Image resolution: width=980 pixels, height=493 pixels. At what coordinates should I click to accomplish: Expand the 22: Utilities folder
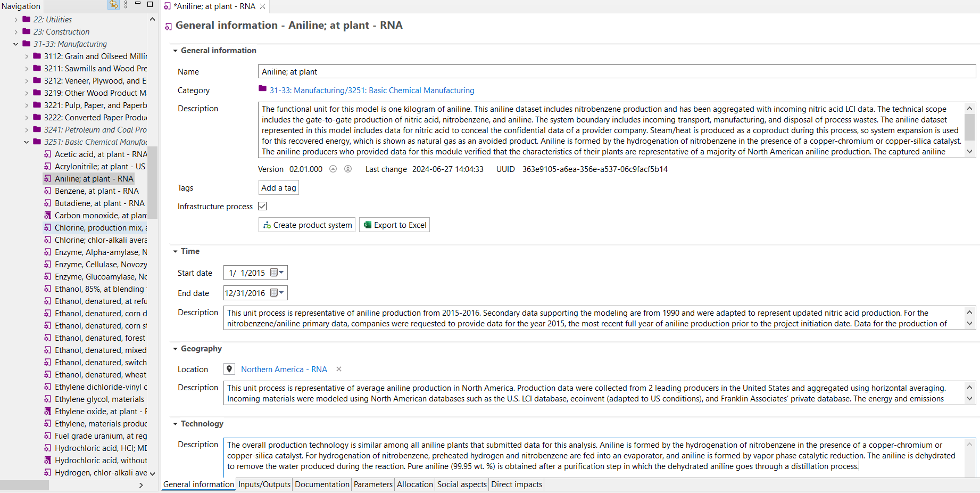16,20
